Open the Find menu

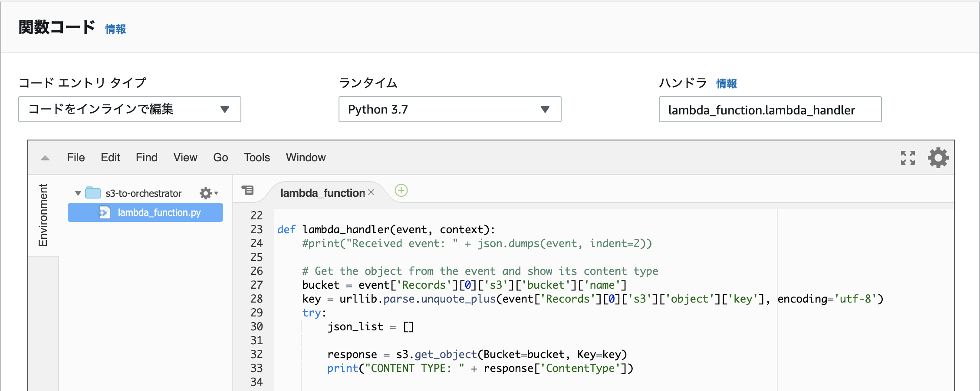click(x=147, y=157)
